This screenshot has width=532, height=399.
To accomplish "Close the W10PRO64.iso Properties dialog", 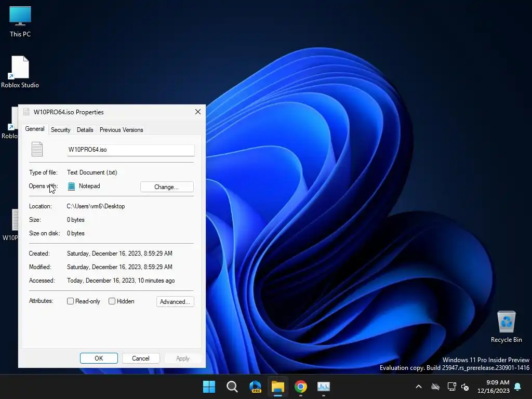I will (198, 112).
